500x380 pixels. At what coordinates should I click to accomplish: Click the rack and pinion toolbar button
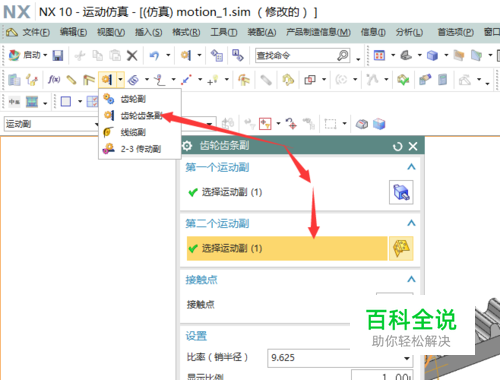click(107, 80)
